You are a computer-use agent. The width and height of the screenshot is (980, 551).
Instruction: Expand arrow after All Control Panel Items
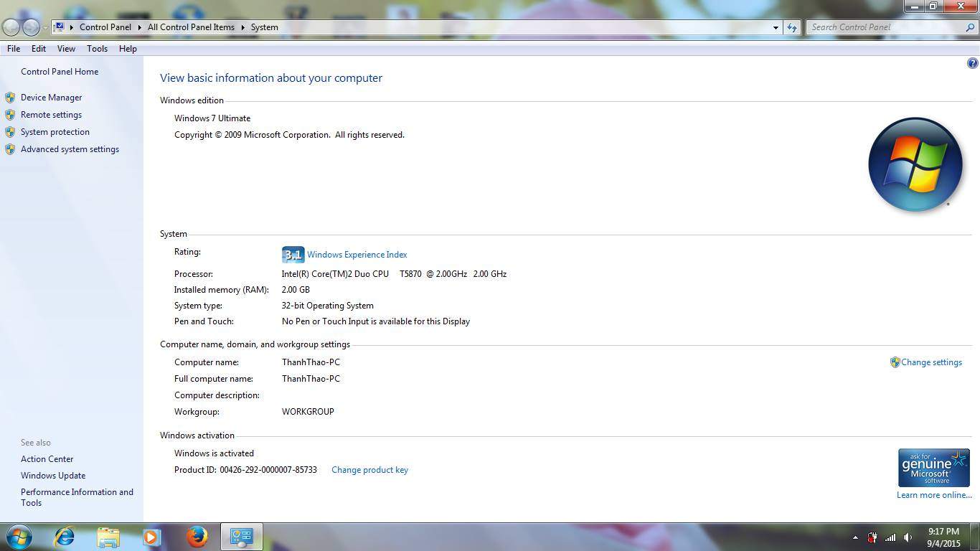(x=242, y=27)
